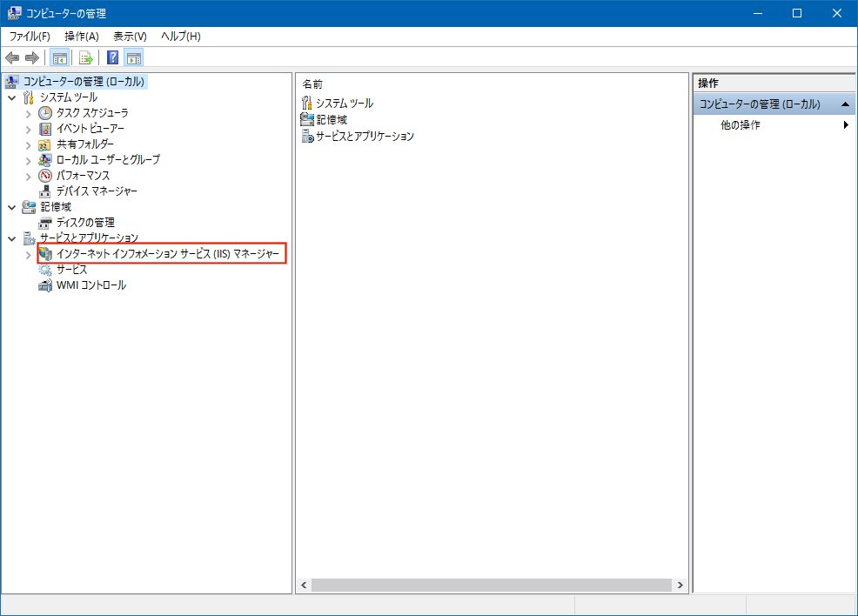Open the 表示(V) menu
Screen dimensions: 858x616
(x=130, y=36)
